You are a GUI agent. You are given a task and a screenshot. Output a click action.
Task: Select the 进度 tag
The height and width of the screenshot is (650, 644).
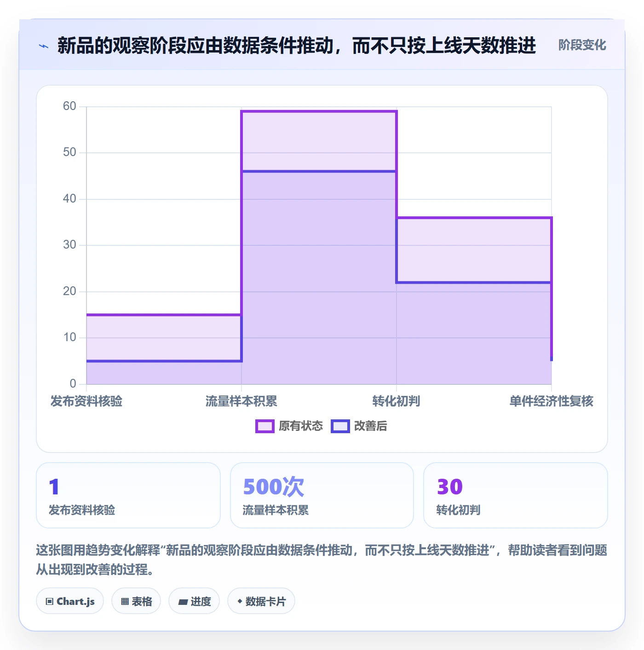[194, 601]
